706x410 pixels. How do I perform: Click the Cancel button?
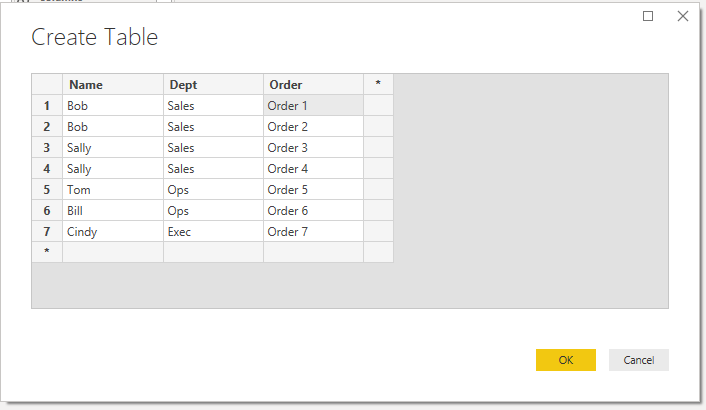pyautogui.click(x=638, y=360)
